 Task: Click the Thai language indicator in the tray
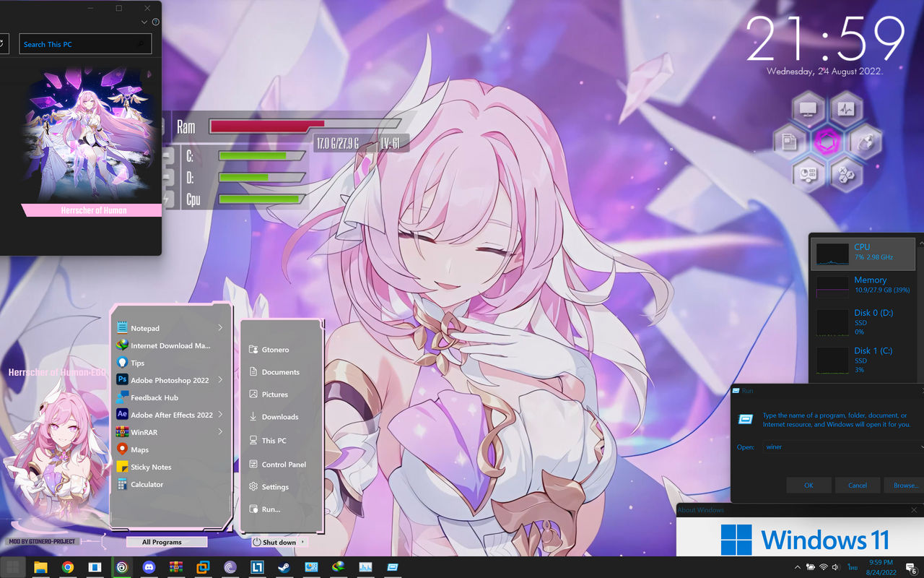tap(852, 567)
